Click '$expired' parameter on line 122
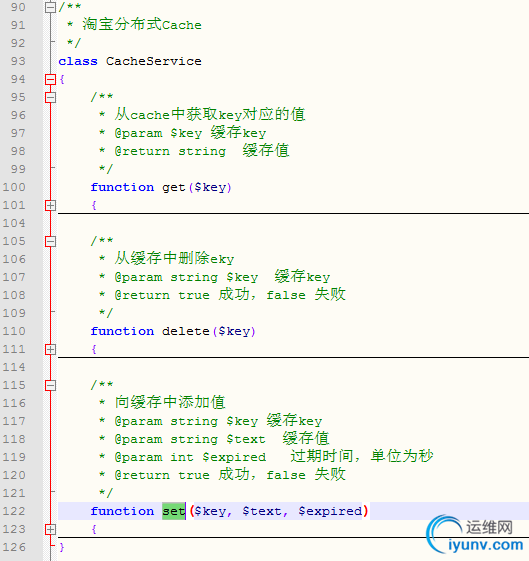 [330, 511]
